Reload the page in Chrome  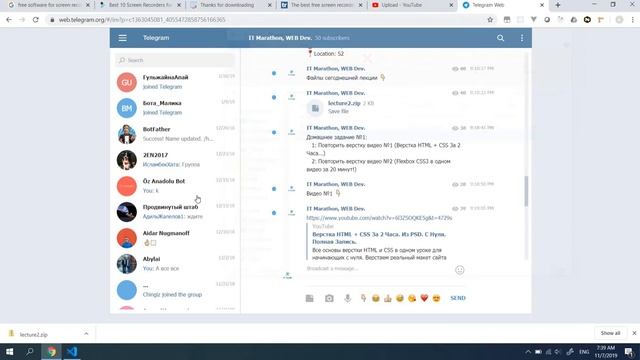(x=36, y=20)
